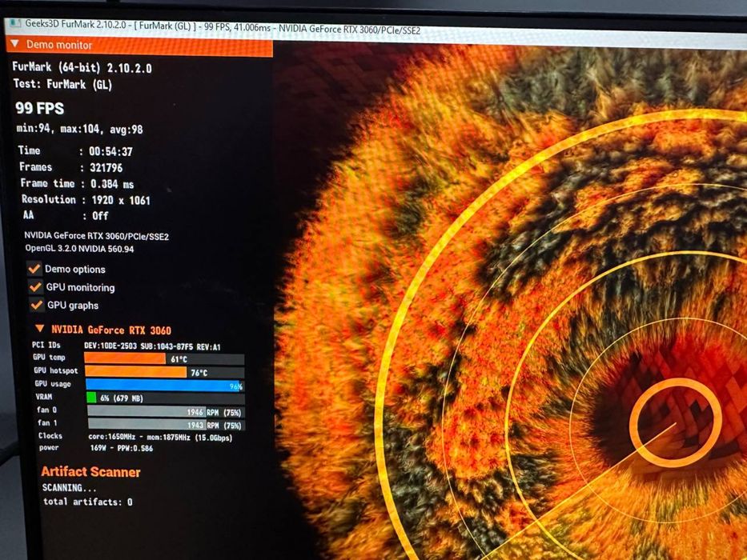Click the FurMark app icon in title bar
747x560 pixels.
15,22
